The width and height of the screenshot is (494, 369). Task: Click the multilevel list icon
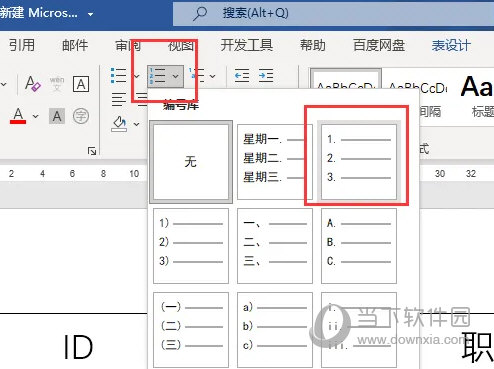[196, 75]
